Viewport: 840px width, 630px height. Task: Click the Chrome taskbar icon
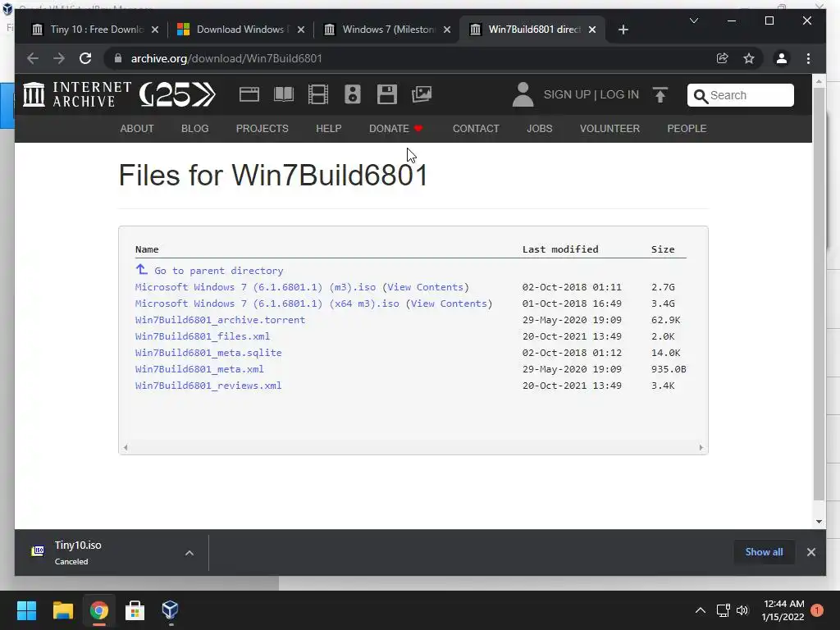tap(98, 610)
